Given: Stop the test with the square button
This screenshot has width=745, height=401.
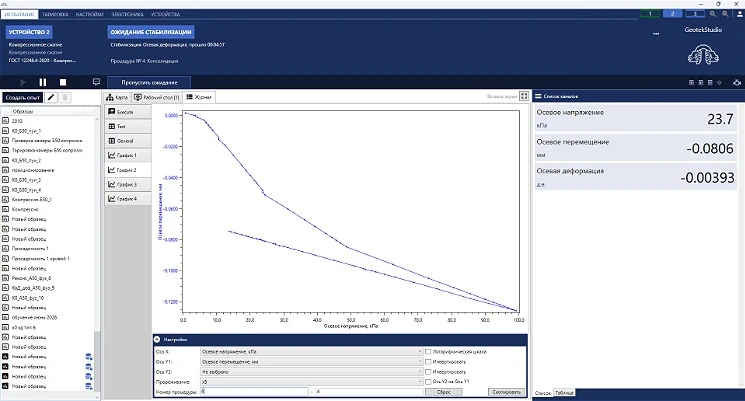Looking at the screenshot, I should (x=63, y=82).
